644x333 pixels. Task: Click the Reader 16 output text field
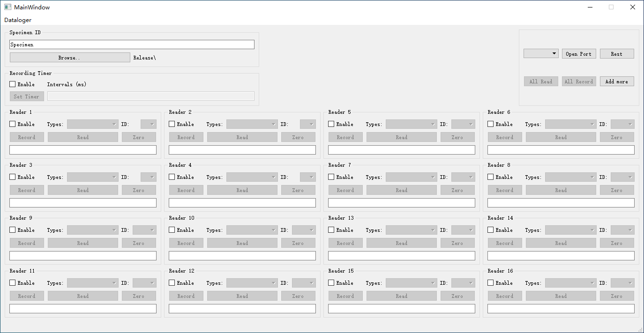click(561, 309)
